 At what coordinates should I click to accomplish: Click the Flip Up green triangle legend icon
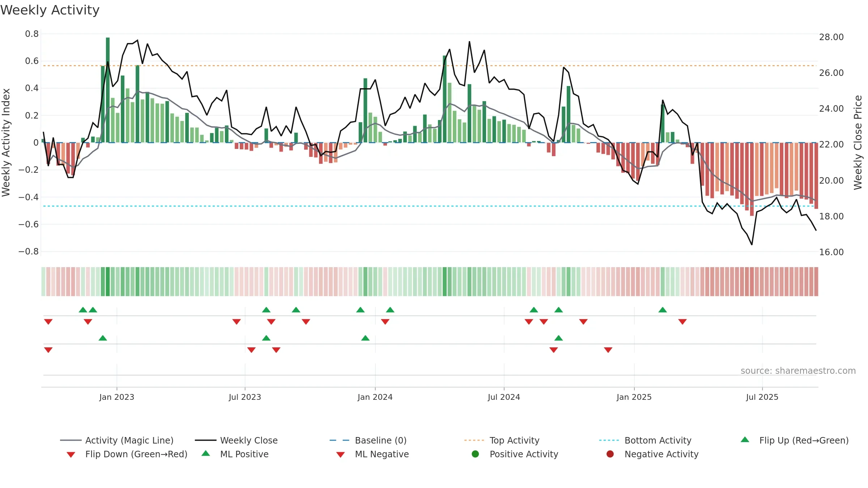745,440
